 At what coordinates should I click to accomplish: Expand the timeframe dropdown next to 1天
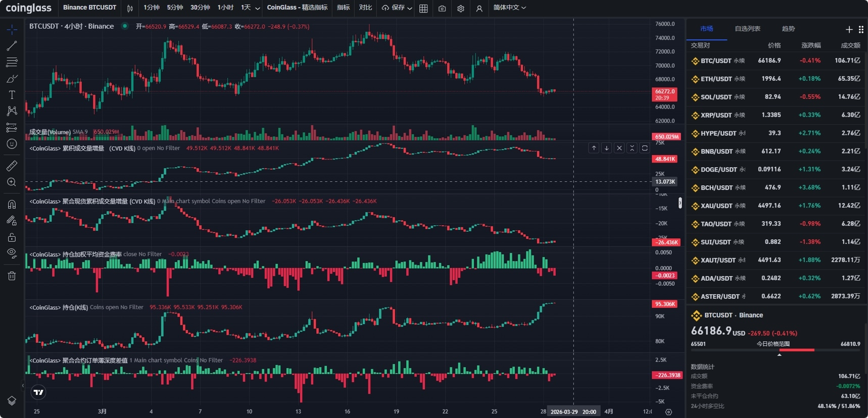[258, 8]
